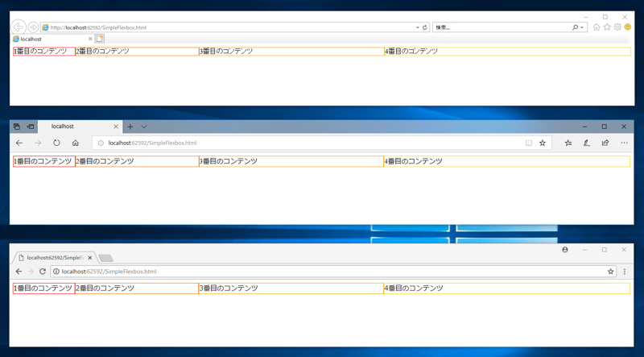Screen dimensions: 644x357
Task: Open a new tab in Chrome
Action: click(x=106, y=259)
